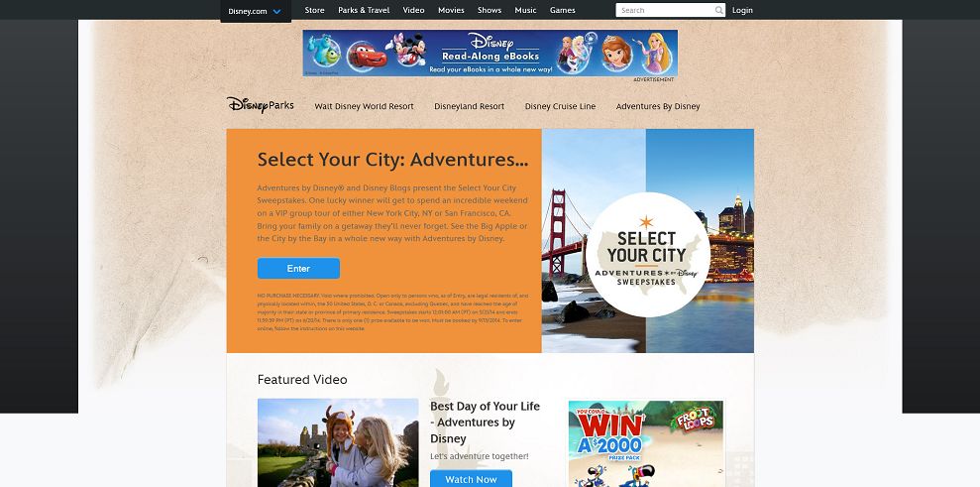Select the Movies menu item

tap(451, 10)
